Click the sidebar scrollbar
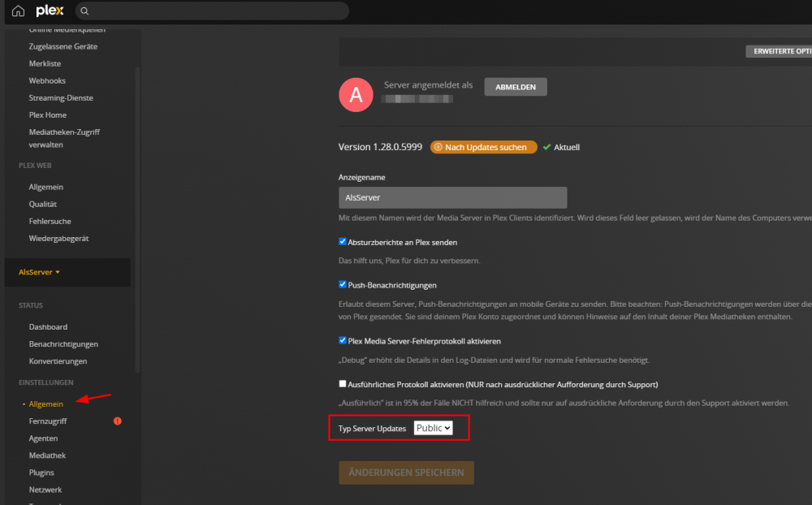Screen dimensions: 812x505 tap(137, 219)
